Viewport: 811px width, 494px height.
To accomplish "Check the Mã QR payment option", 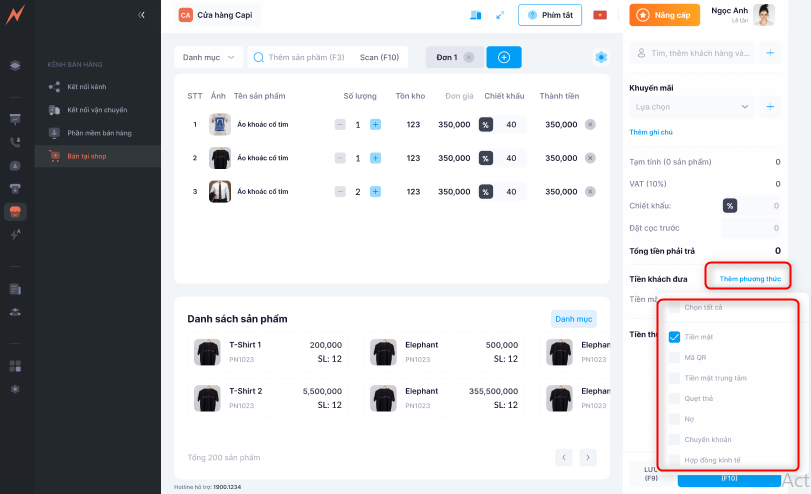I will click(674, 357).
